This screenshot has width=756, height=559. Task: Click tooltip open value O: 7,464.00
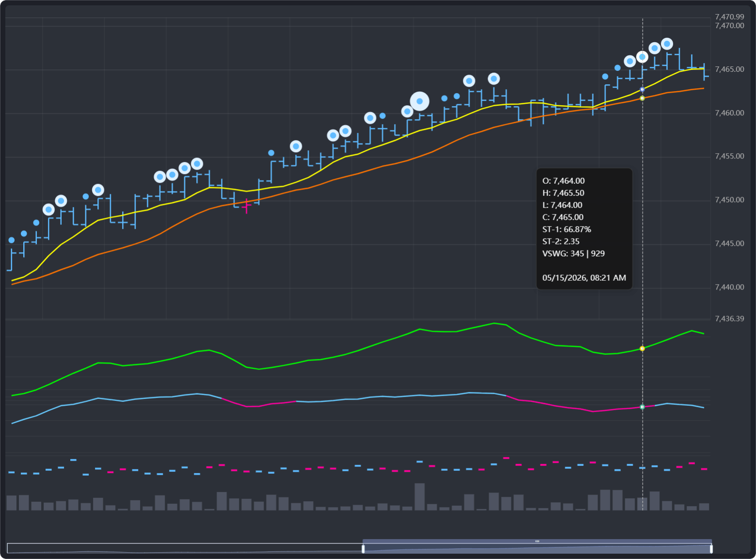pyautogui.click(x=564, y=181)
